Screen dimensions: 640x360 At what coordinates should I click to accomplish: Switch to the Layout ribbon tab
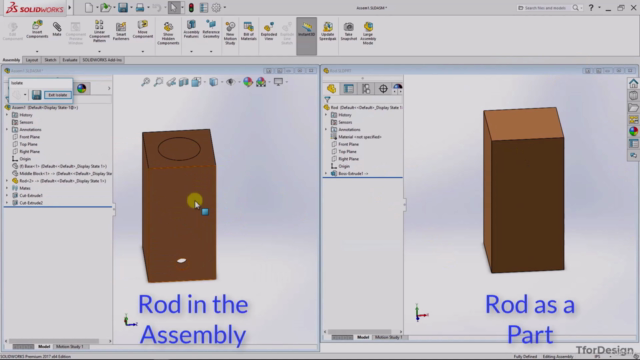(31, 60)
